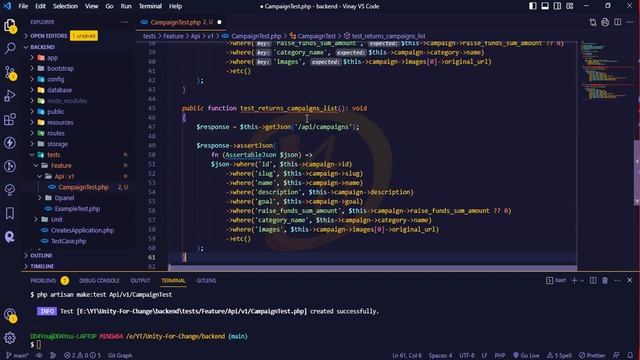Split the terminal panel
Screen dimensions: 640x360
(x=593, y=280)
